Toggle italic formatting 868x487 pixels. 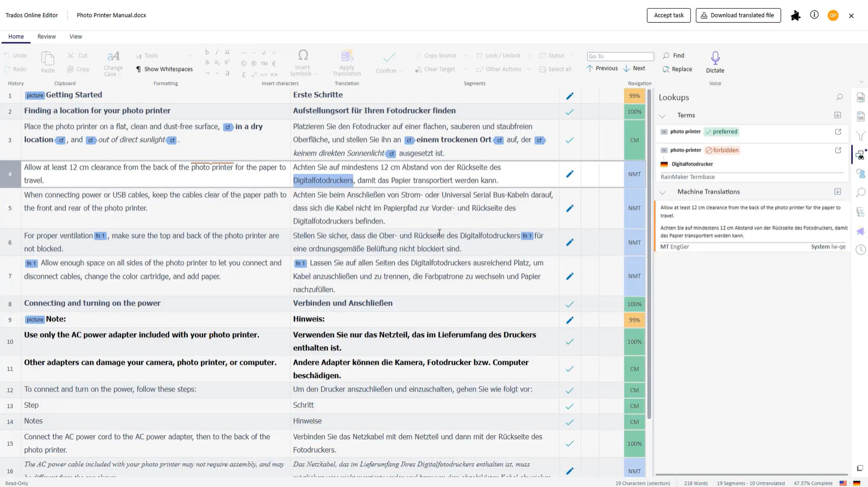coord(217,52)
